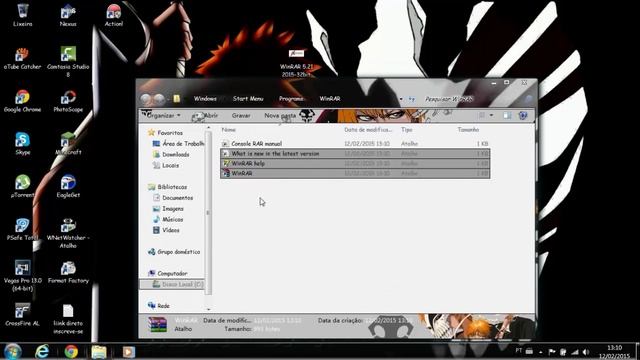Launch EagleGet desktop icon

click(68, 186)
